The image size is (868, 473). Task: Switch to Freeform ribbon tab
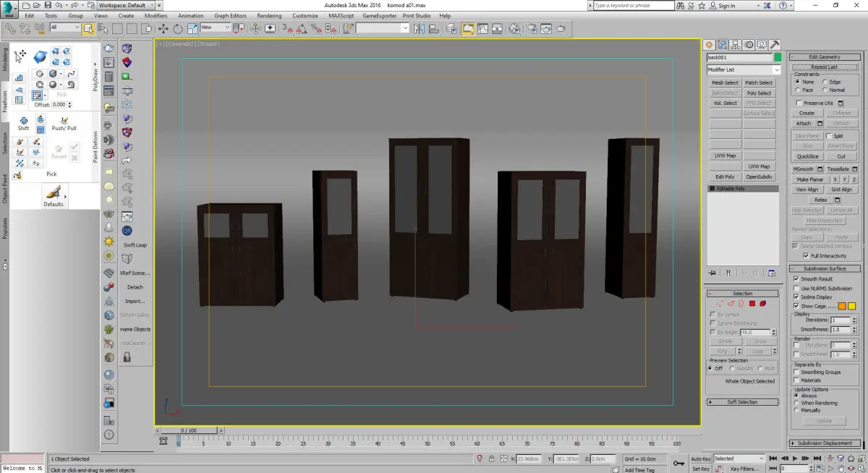click(4, 101)
